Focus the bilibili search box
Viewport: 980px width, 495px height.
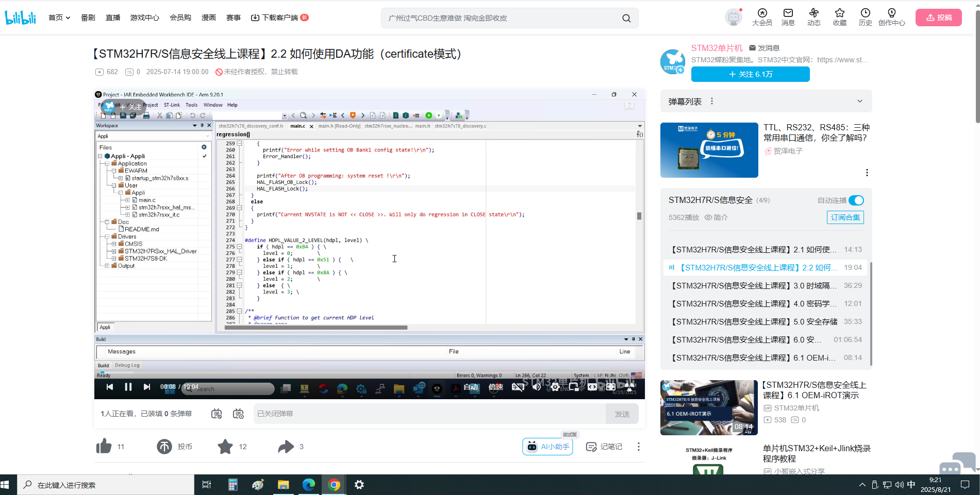pos(503,18)
